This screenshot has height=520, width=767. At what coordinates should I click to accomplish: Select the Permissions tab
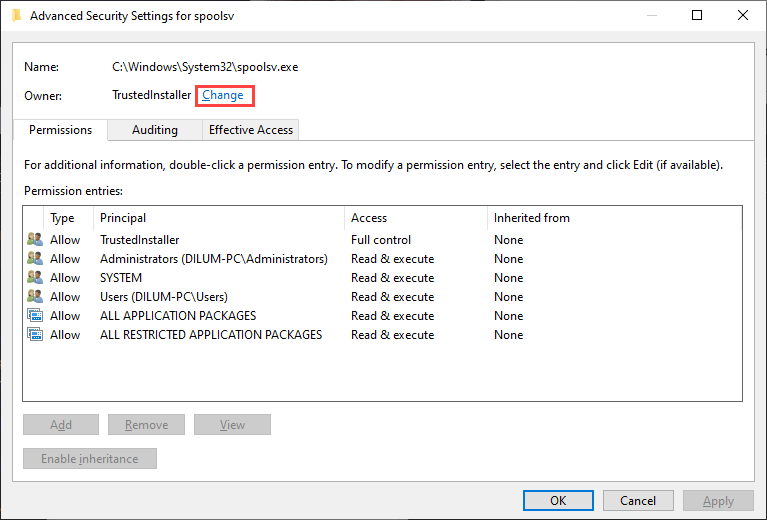coord(60,130)
